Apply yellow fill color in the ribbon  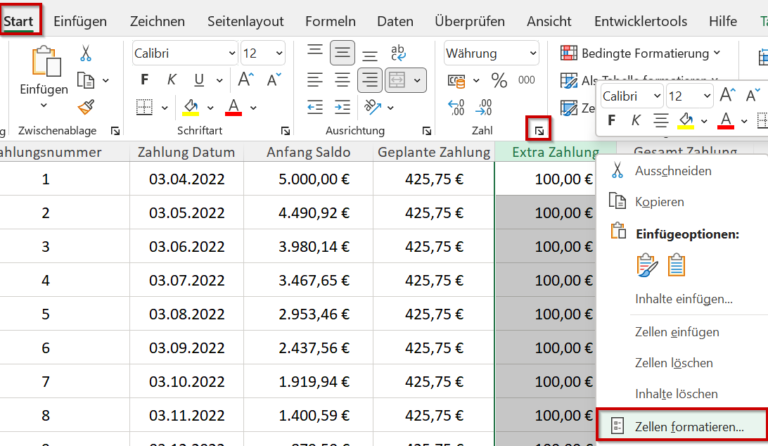(191, 107)
